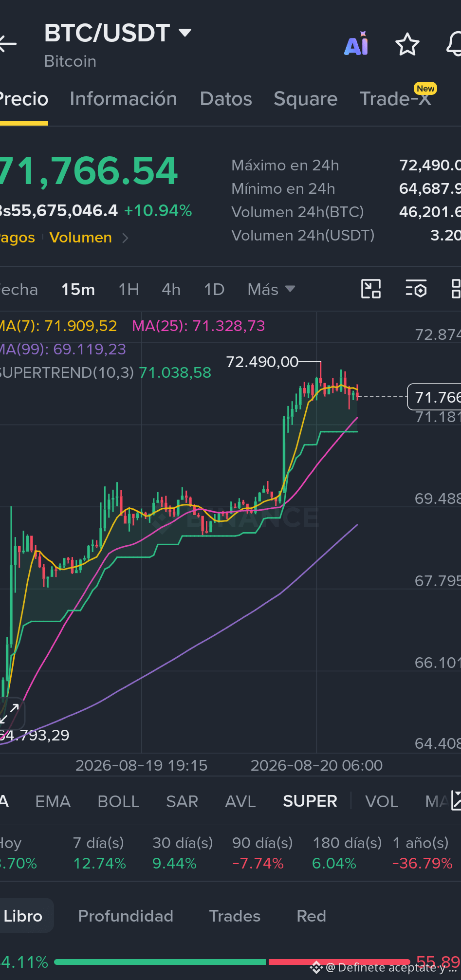461x980 pixels.
Task: Tap the Máximo en 24h label
Action: tap(285, 166)
